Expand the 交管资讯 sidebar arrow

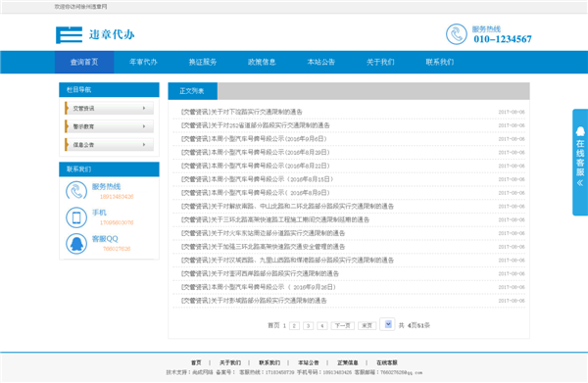click(x=144, y=109)
